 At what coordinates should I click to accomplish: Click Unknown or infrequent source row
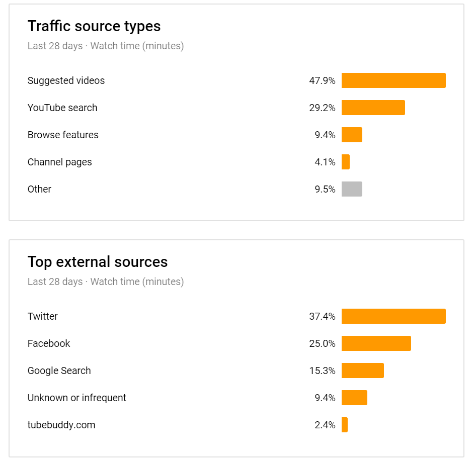coord(77,398)
